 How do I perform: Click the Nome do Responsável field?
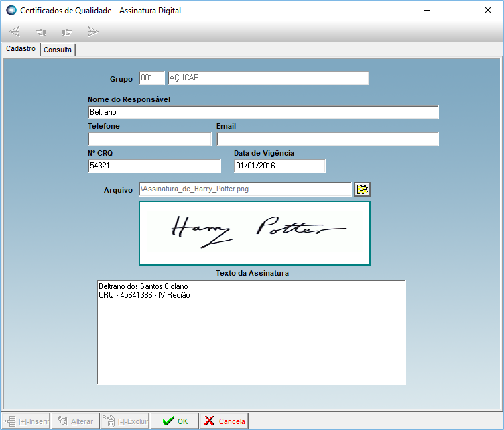(x=263, y=113)
